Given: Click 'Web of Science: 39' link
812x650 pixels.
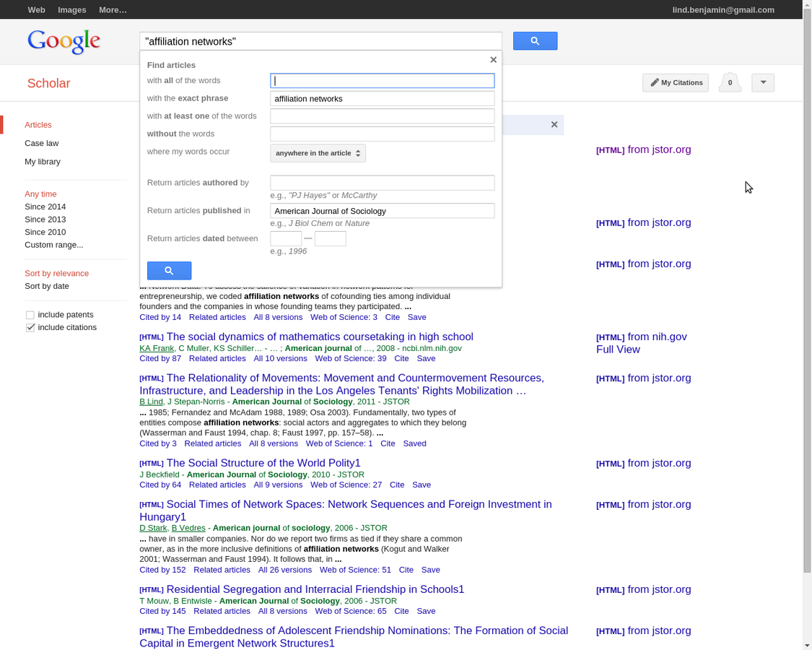Looking at the screenshot, I should [351, 359].
